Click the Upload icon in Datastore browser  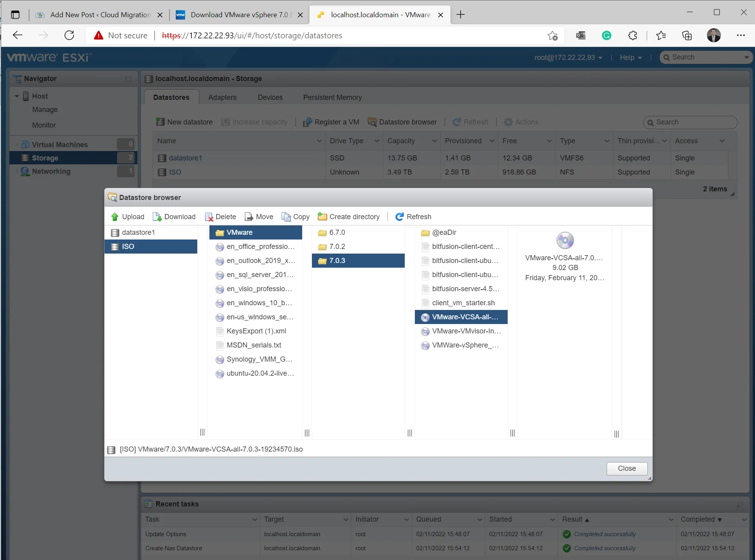[x=115, y=217]
